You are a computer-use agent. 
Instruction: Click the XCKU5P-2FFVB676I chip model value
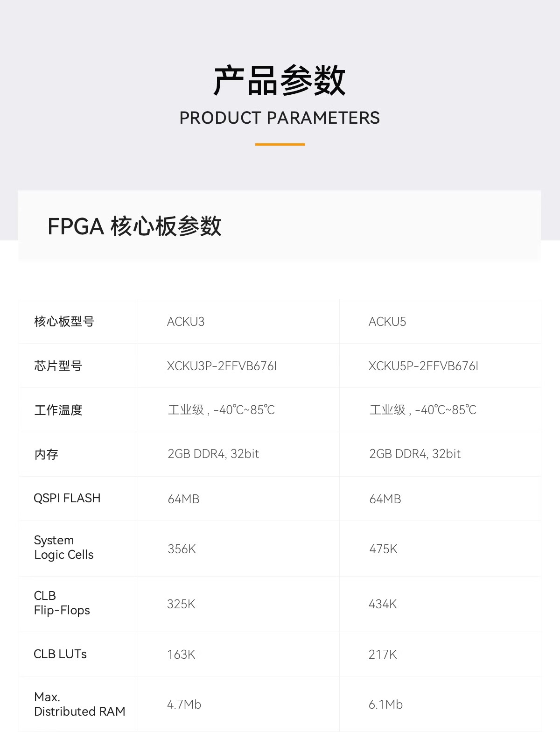tap(423, 366)
